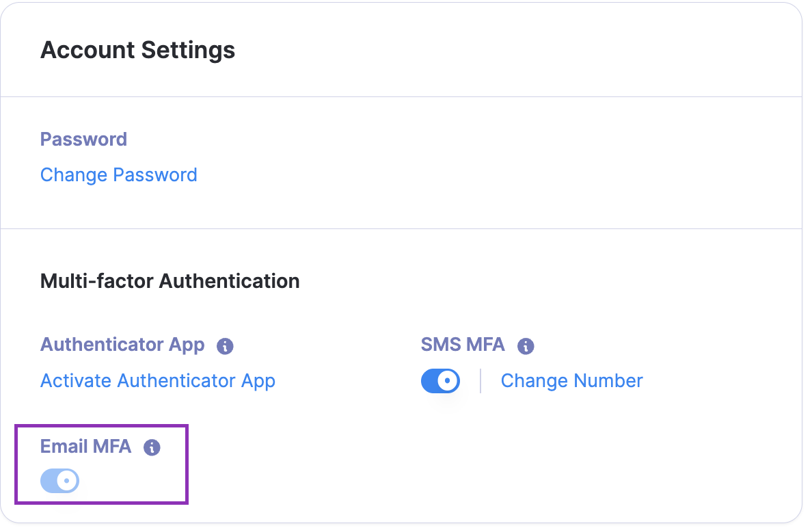Click the Multi-factor Authentication heading
The height and width of the screenshot is (528, 812).
coord(170,281)
